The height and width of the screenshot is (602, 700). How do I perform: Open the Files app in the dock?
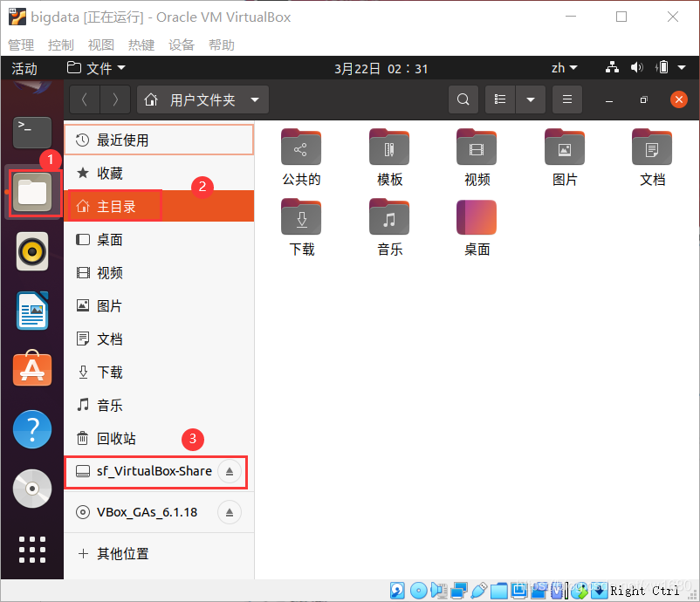(32, 192)
